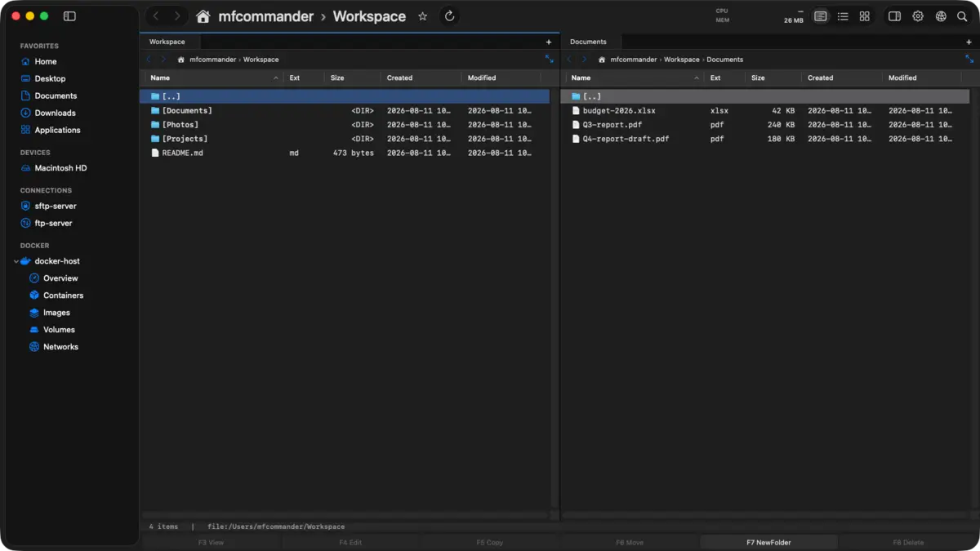Open Docker Images
Screen dimensions: 980x551
[x=56, y=313]
